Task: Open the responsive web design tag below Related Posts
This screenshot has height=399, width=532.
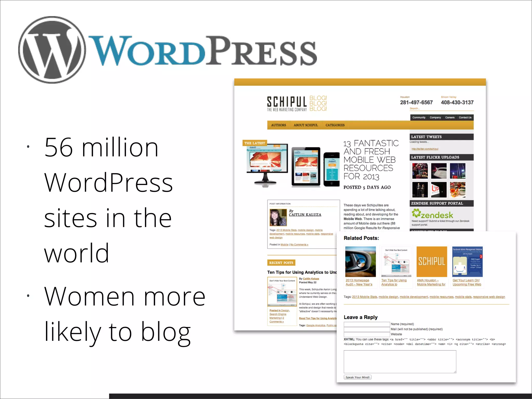Action: click(x=489, y=297)
